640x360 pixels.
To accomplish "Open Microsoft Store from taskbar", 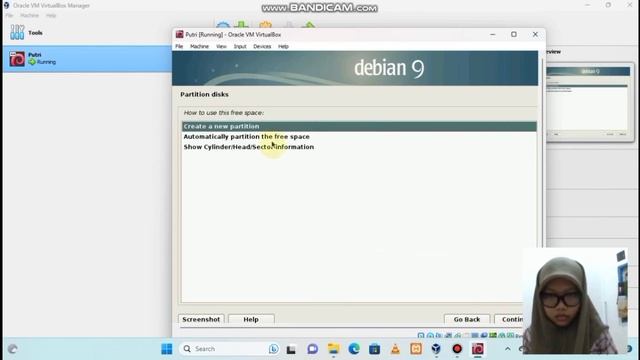I will pyautogui.click(x=374, y=349).
